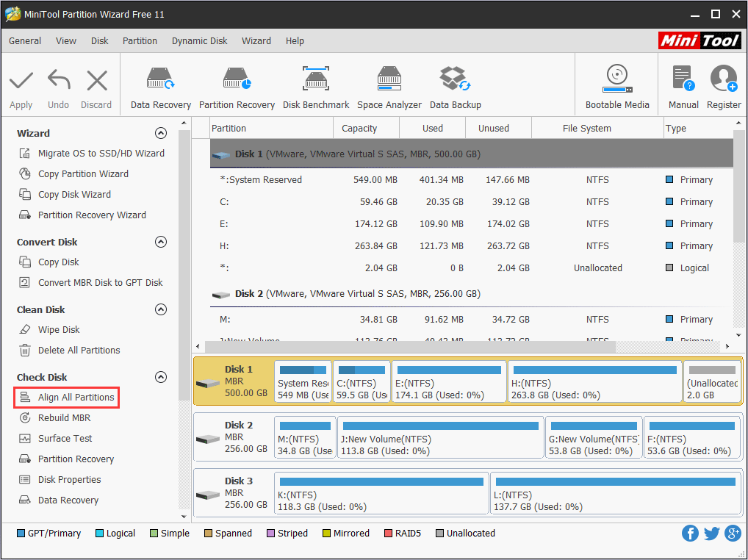The width and height of the screenshot is (748, 560).
Task: Click the Align All Partitions icon
Action: coord(25,398)
